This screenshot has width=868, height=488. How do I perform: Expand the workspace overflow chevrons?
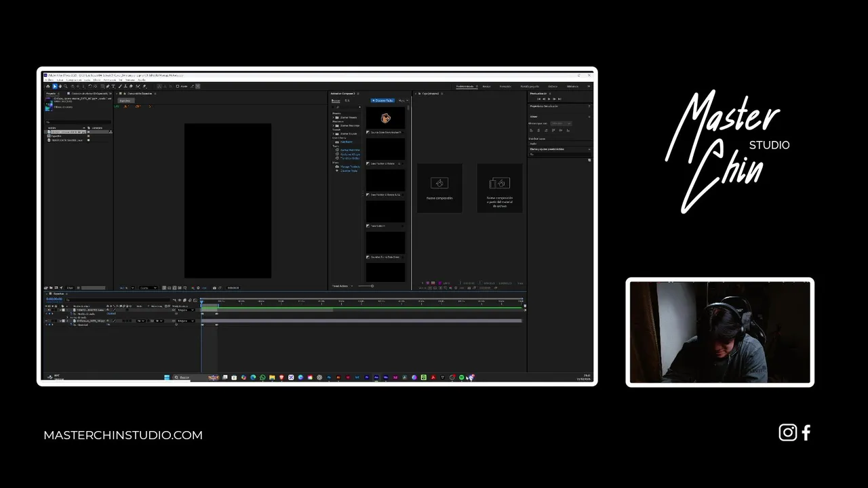(589, 86)
